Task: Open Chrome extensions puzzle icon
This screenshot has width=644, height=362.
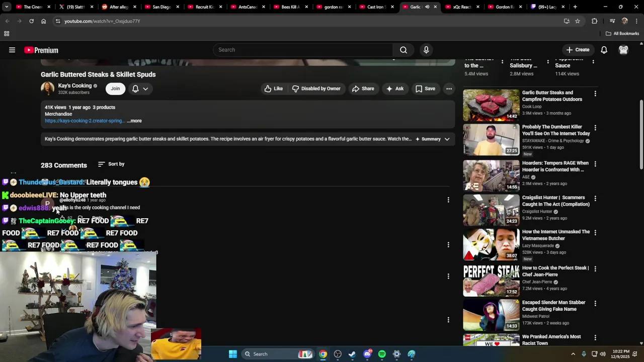Action: pyautogui.click(x=594, y=21)
